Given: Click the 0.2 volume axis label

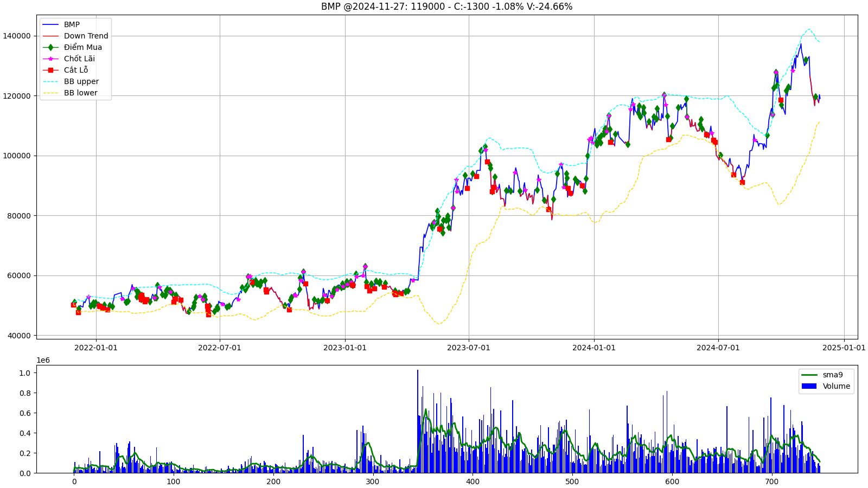Looking at the screenshot, I should tap(24, 453).
